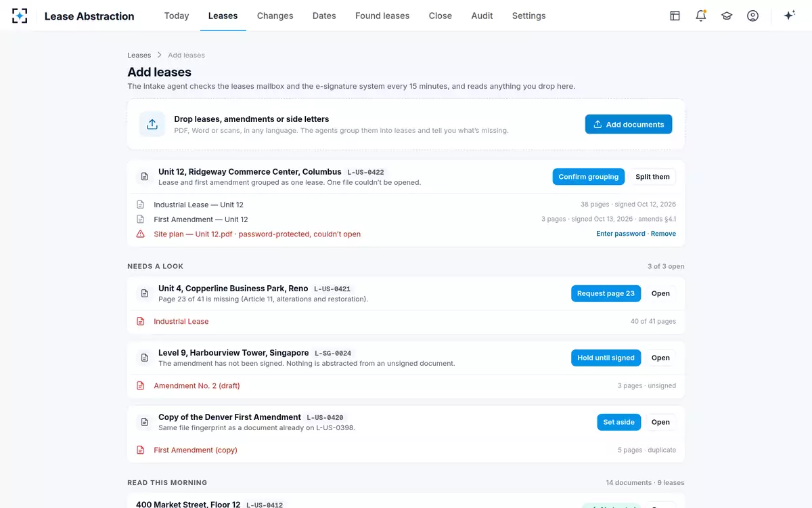Click document icon beside Unit 4 Copperline
This screenshot has width=812, height=508.
click(144, 293)
